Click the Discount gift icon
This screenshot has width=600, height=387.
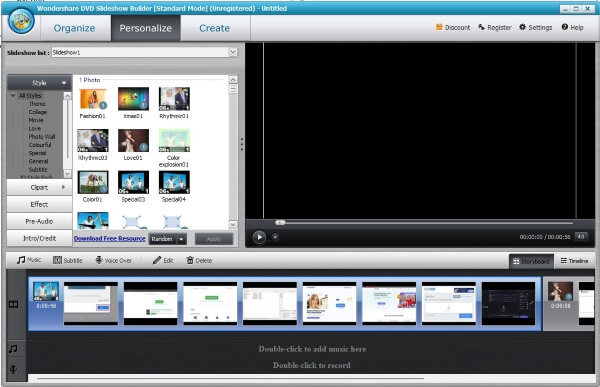[439, 27]
